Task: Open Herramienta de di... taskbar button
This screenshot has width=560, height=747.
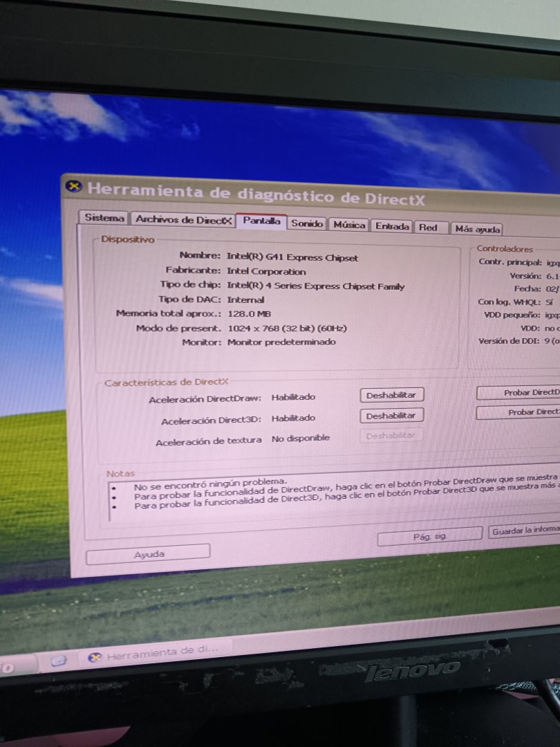Action: (153, 655)
